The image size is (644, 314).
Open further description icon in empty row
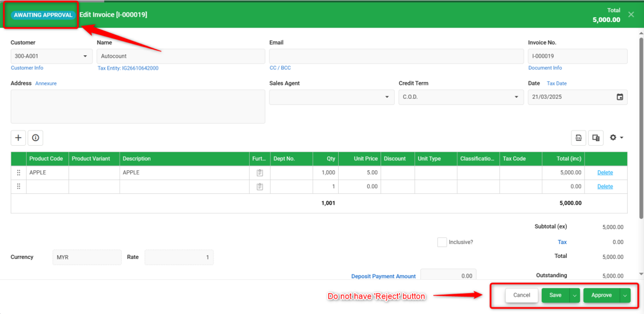pos(260,186)
